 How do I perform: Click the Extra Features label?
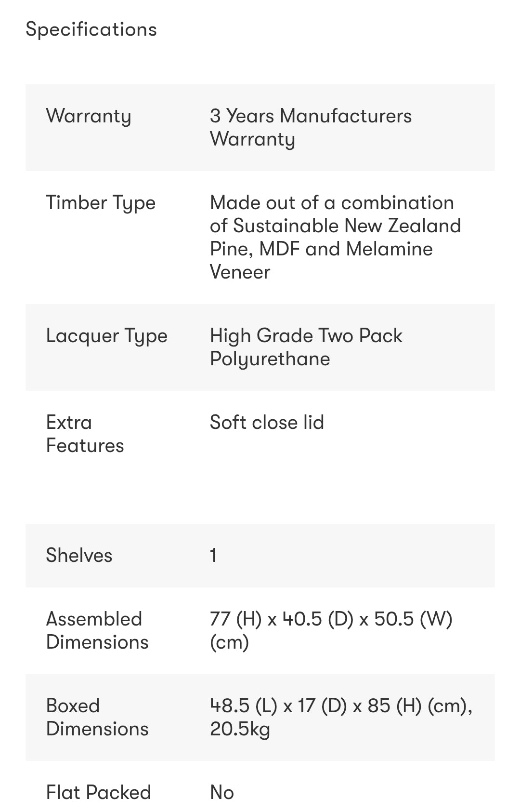[85, 434]
